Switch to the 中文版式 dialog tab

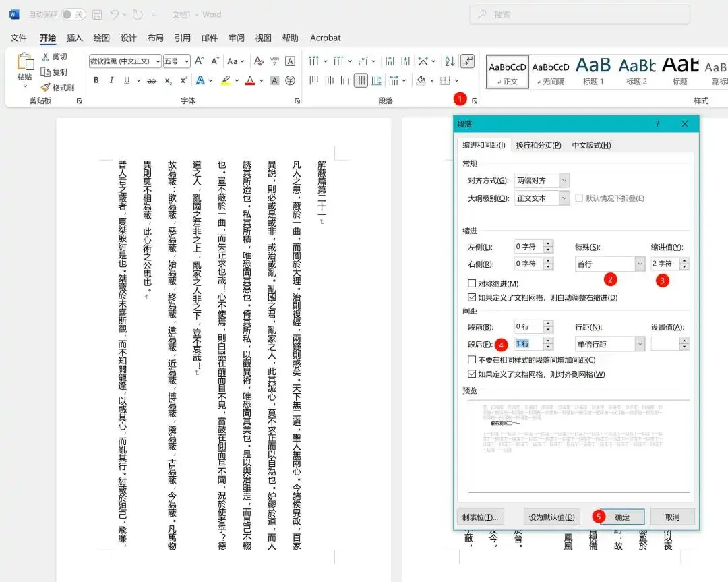tap(592, 146)
